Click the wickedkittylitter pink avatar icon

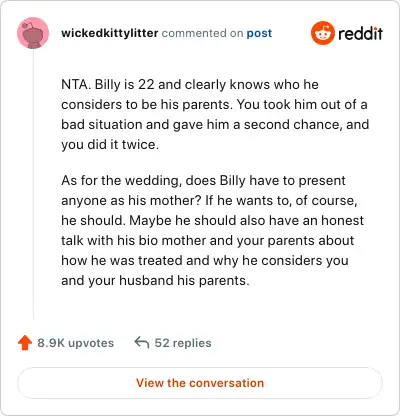point(33,33)
